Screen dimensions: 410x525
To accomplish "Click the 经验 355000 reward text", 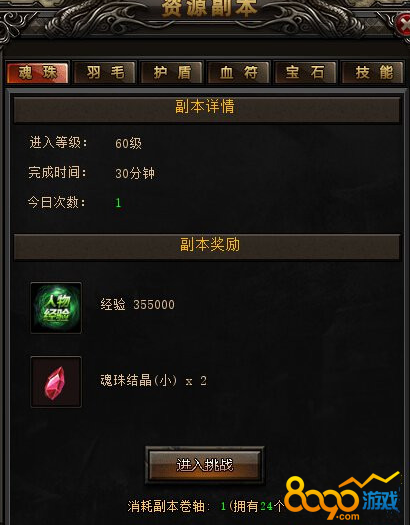I will (x=138, y=305).
